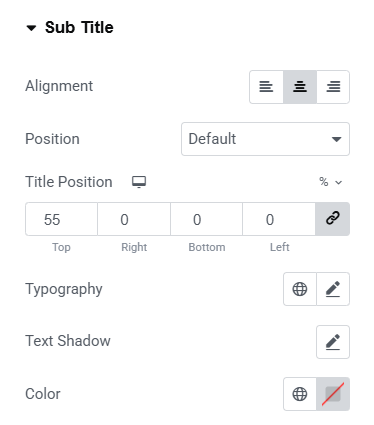Focus the Right value input field

(x=134, y=219)
